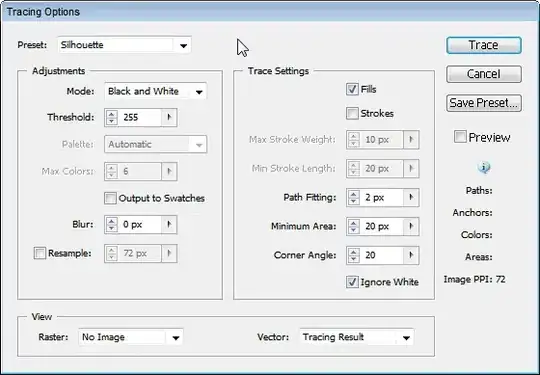The image size is (540, 375).
Task: Click the Path Fitting stepper arrows
Action: point(354,198)
